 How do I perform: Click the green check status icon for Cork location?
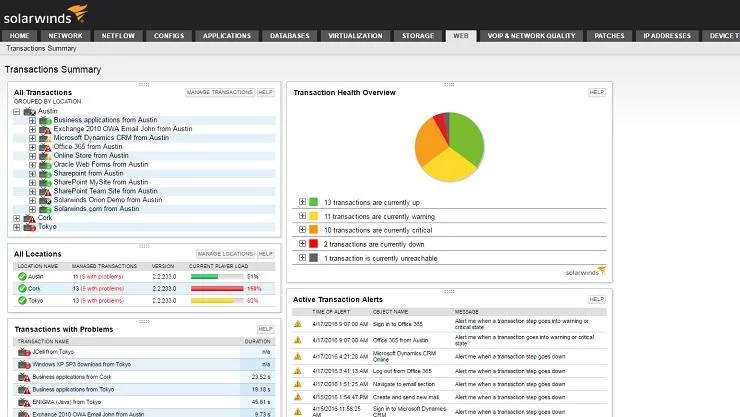[x=22, y=288]
